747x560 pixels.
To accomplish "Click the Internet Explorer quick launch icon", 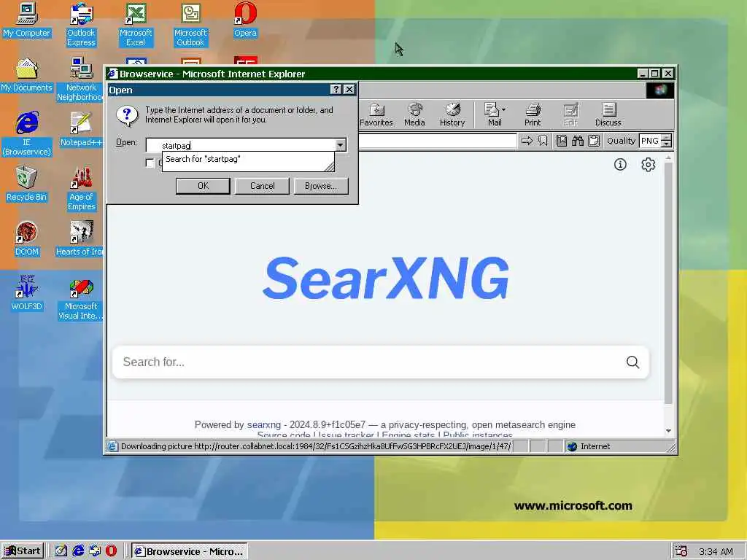I will click(78, 551).
